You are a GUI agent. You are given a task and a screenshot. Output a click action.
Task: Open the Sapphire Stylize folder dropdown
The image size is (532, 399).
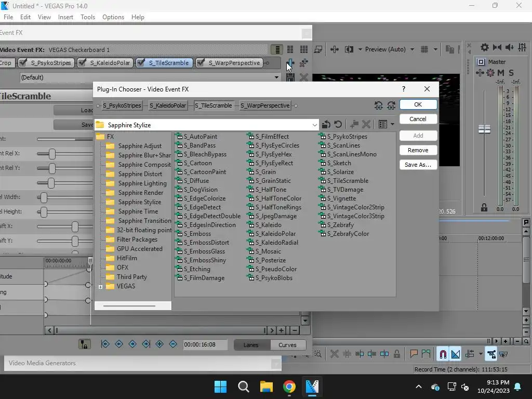[314, 125]
